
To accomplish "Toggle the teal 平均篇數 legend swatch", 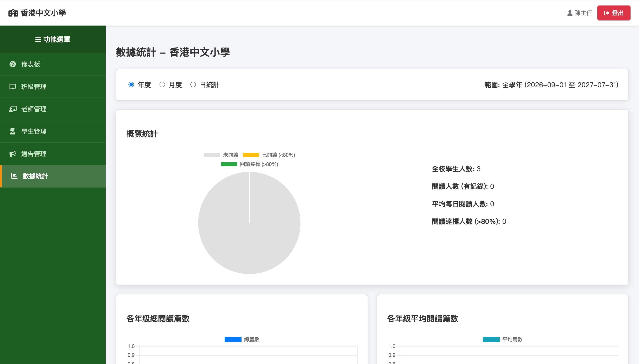I will (x=491, y=340).
